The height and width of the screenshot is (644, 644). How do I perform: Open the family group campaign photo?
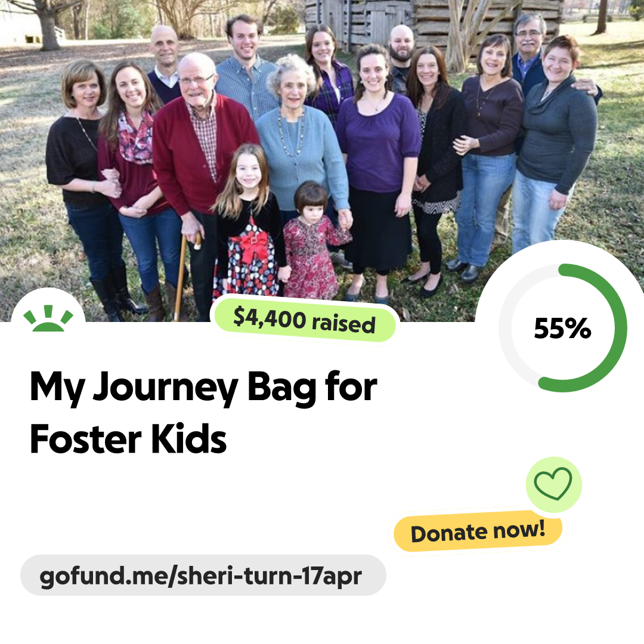pos(322,161)
